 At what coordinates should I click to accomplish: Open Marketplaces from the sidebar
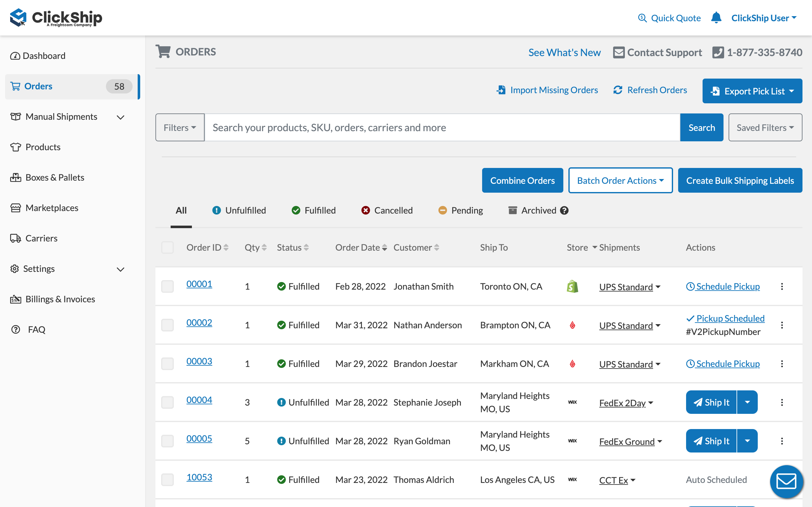(x=52, y=208)
